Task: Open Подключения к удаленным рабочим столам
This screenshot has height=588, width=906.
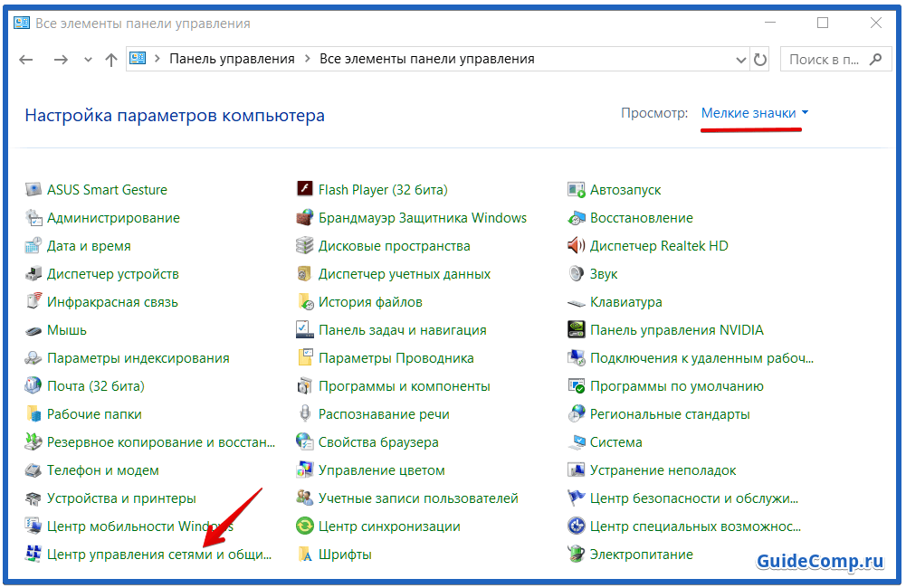Action: tap(701, 358)
